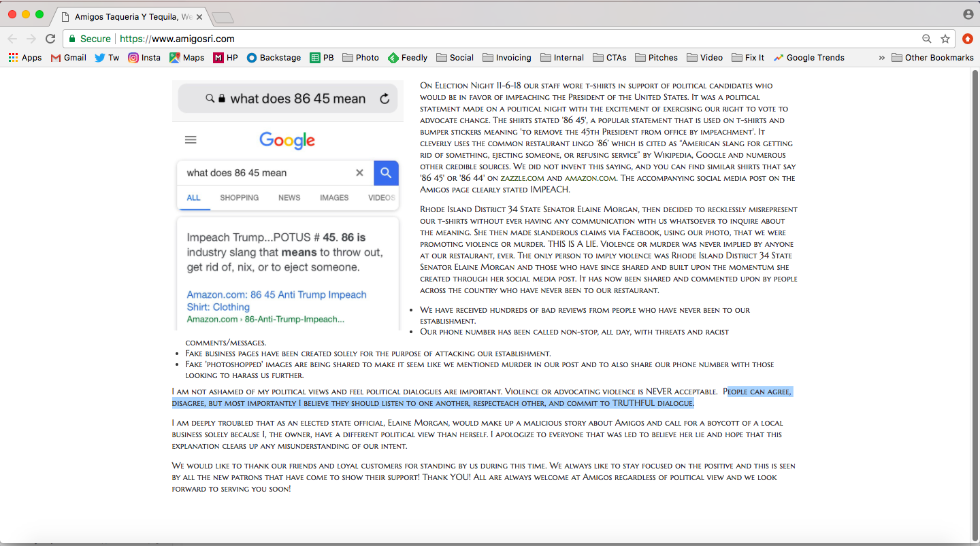Open the Invoicing bookmarks folder
This screenshot has width=980, height=546.
click(507, 58)
